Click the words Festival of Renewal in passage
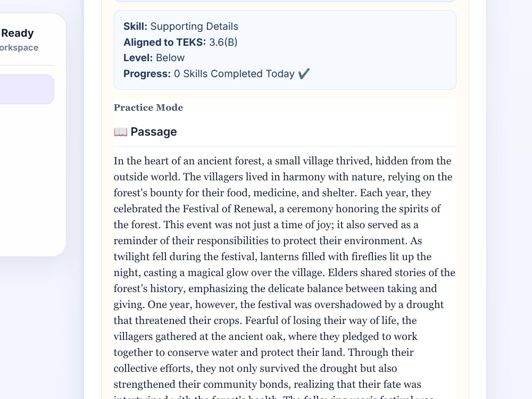This screenshot has height=399, width=532. pos(229,209)
